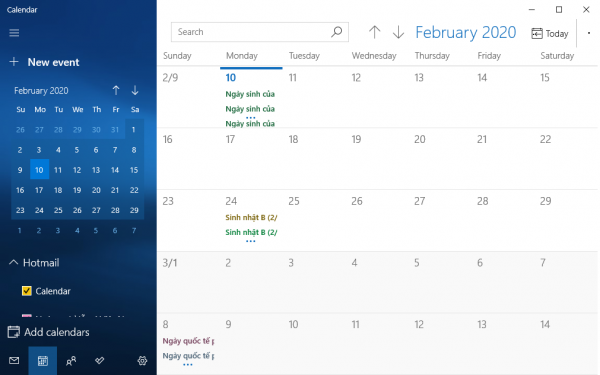This screenshot has width=600, height=375.
Task: Open the To Do checkmark icon
Action: click(99, 360)
